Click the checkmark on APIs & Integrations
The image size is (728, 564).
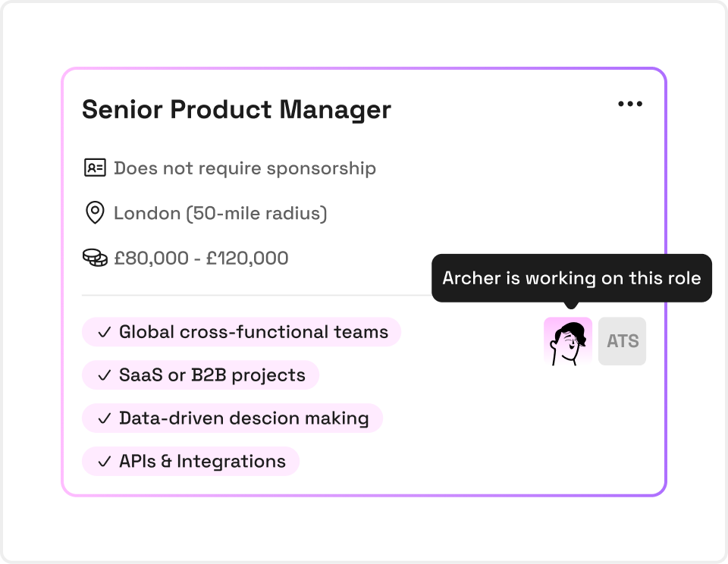click(x=105, y=462)
